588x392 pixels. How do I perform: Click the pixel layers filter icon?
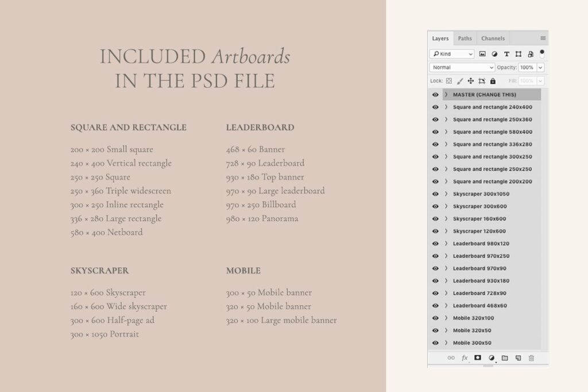[482, 54]
